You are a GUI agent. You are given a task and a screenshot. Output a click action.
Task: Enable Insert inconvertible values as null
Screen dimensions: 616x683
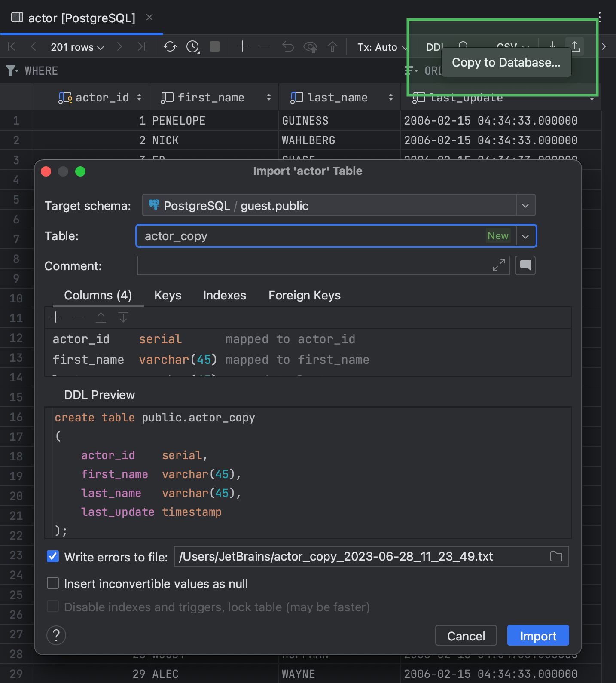[x=53, y=583]
